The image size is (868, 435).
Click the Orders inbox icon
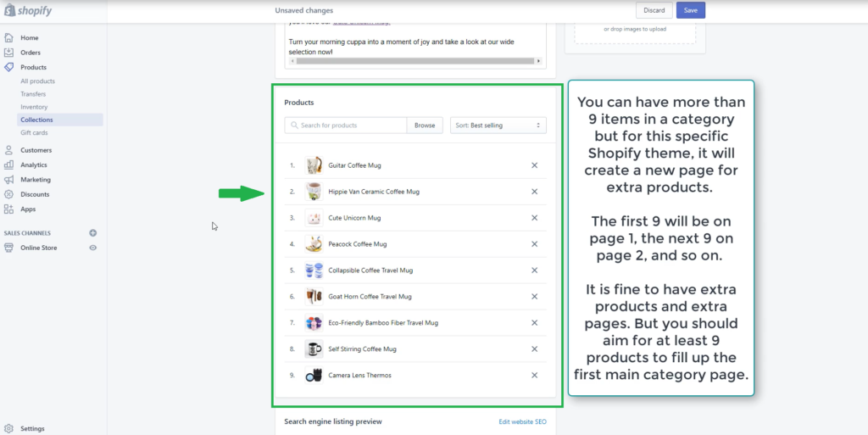[x=8, y=53]
